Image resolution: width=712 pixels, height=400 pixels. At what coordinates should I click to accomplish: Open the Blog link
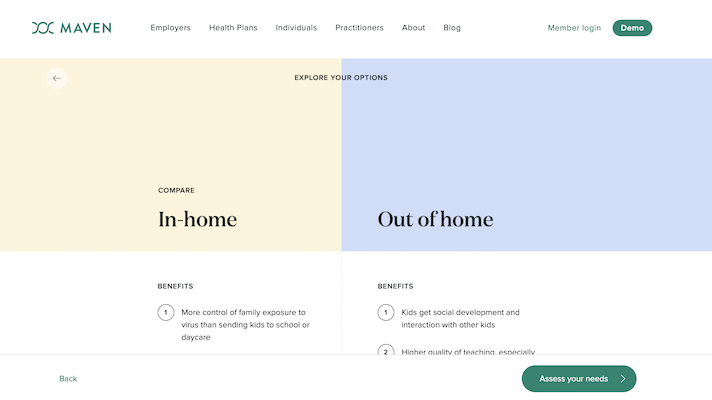coord(452,28)
